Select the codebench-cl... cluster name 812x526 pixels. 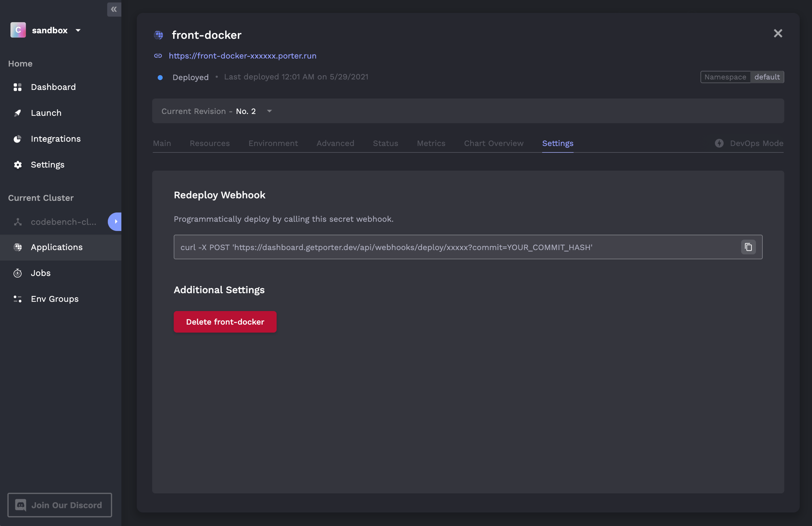[63, 222]
